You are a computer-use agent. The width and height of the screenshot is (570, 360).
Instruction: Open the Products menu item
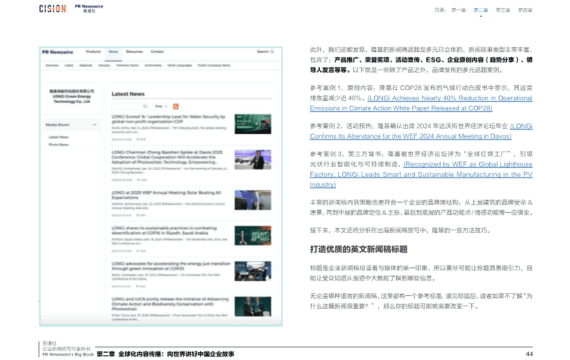[93, 52]
